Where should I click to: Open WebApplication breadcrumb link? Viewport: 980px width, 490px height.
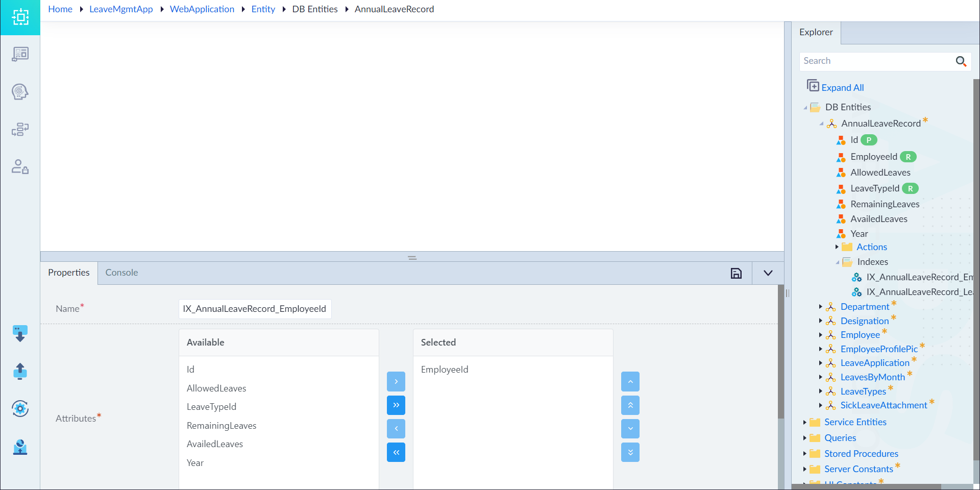pyautogui.click(x=202, y=9)
